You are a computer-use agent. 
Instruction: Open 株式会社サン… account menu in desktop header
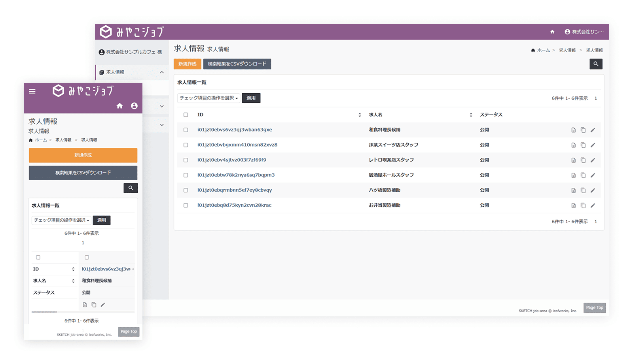pyautogui.click(x=584, y=32)
